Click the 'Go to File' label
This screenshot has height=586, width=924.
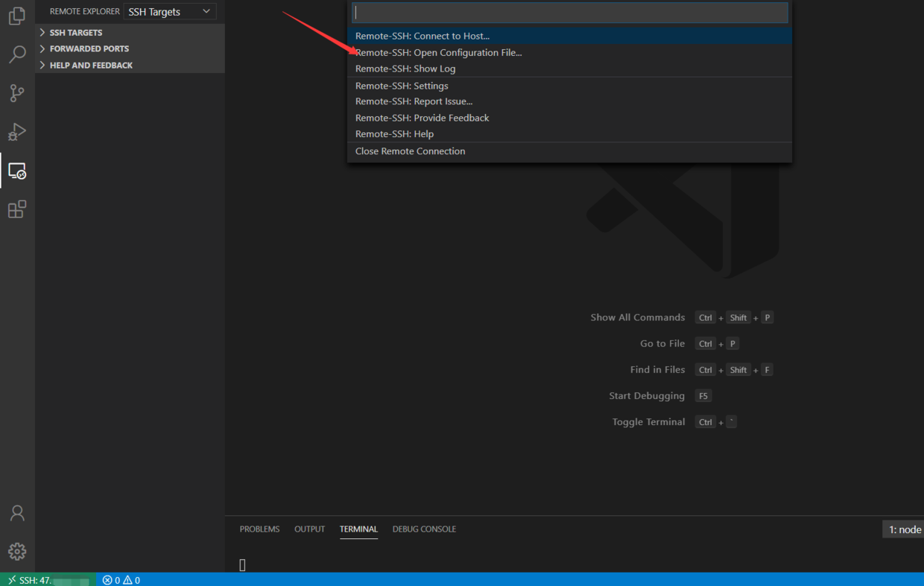point(662,344)
